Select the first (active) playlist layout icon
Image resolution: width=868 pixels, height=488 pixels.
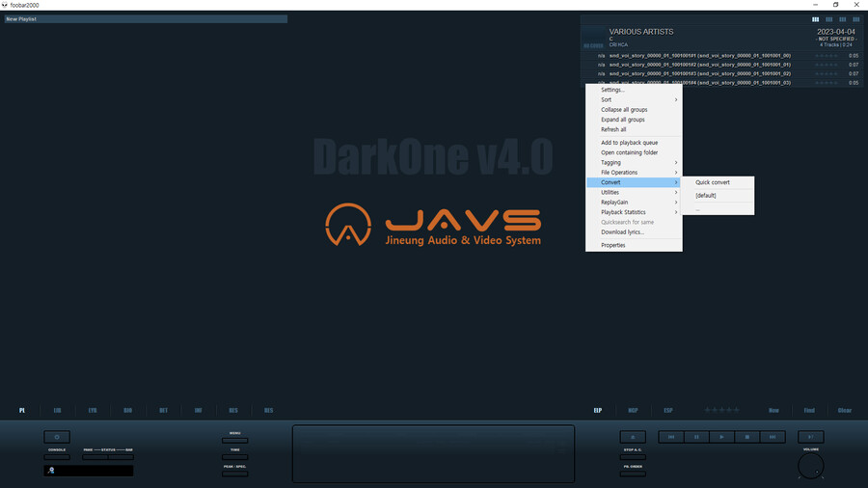point(815,19)
